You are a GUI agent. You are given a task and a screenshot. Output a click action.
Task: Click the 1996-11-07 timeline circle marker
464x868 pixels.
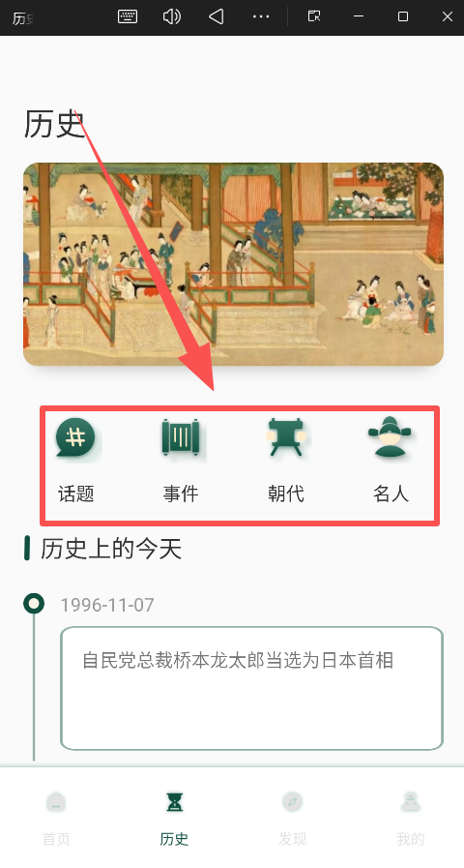point(34,604)
